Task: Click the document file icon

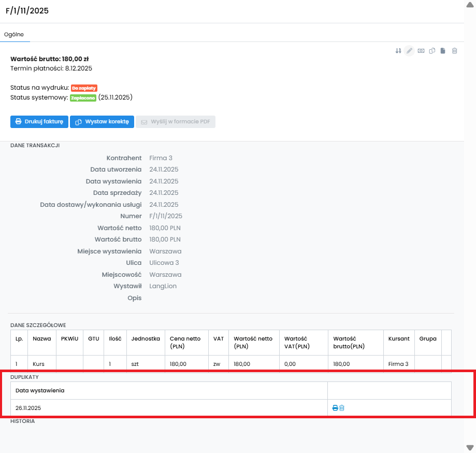Action: [443, 51]
